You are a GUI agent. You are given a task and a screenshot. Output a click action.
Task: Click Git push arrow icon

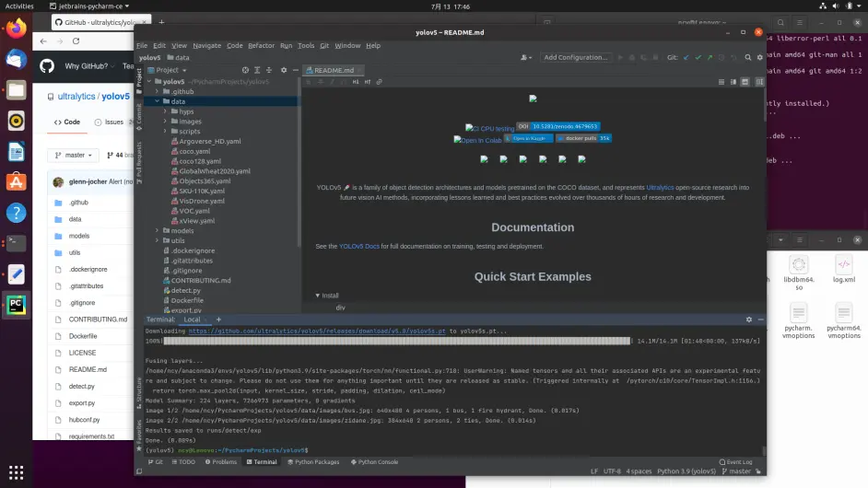(x=710, y=57)
